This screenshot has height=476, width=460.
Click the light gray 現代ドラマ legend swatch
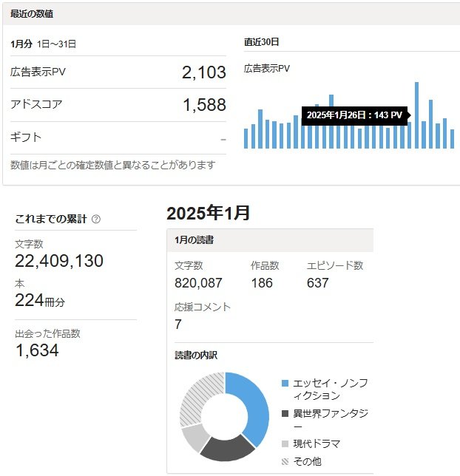pyautogui.click(x=285, y=444)
